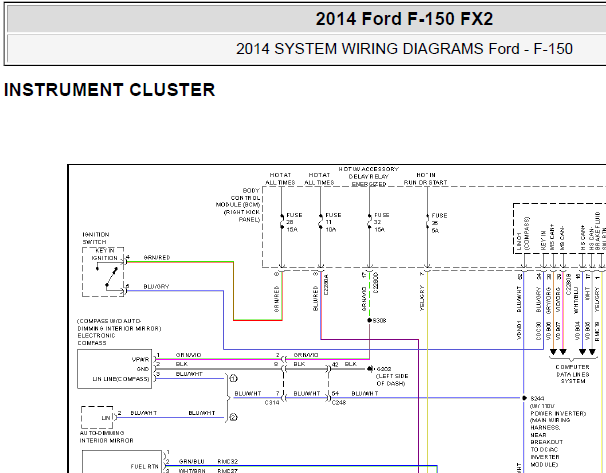Click the 'FUSE 28 15A' label
Screen dimensions: 606x473
294,222
